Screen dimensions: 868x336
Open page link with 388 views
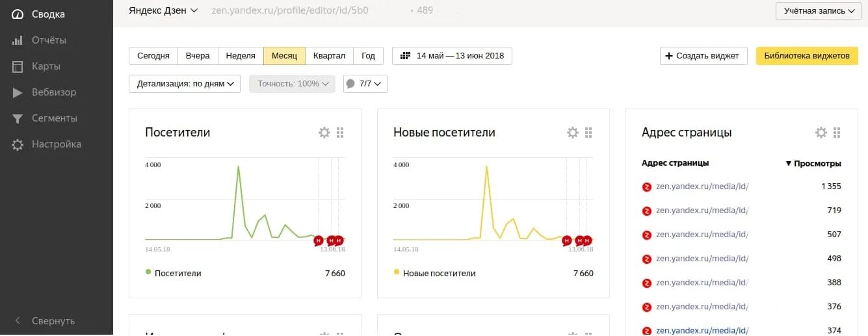[x=702, y=283]
